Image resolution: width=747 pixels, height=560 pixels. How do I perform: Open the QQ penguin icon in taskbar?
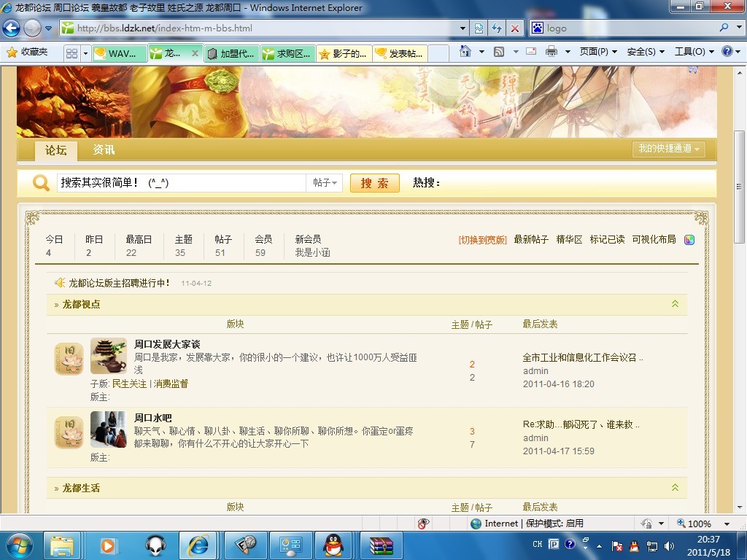coord(333,545)
